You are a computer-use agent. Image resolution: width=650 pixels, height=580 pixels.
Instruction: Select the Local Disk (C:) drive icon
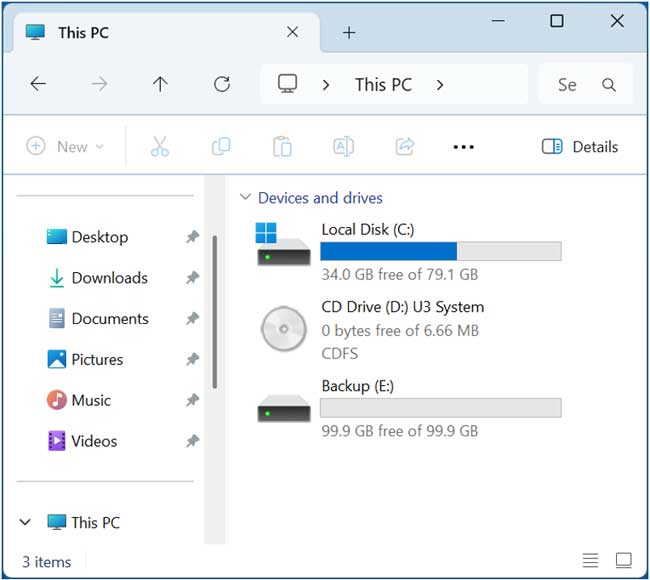283,244
